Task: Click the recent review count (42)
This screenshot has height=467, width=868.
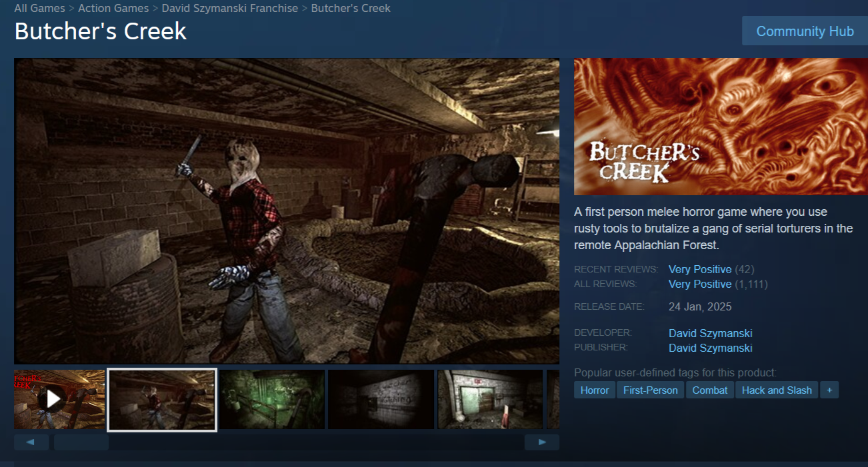Action: [745, 270]
